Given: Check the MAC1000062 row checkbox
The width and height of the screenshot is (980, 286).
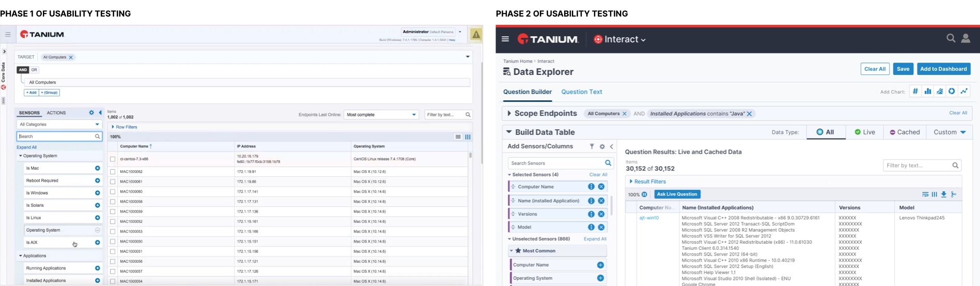Looking at the screenshot, I should point(113,172).
